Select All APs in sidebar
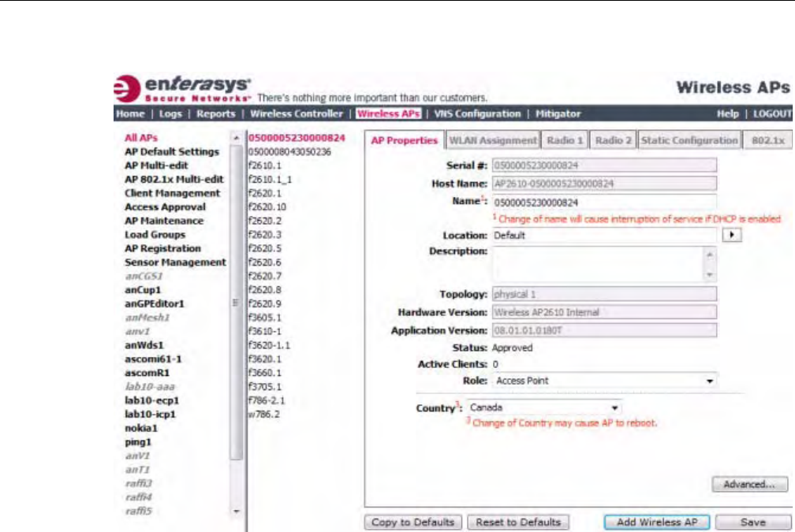 [141, 138]
